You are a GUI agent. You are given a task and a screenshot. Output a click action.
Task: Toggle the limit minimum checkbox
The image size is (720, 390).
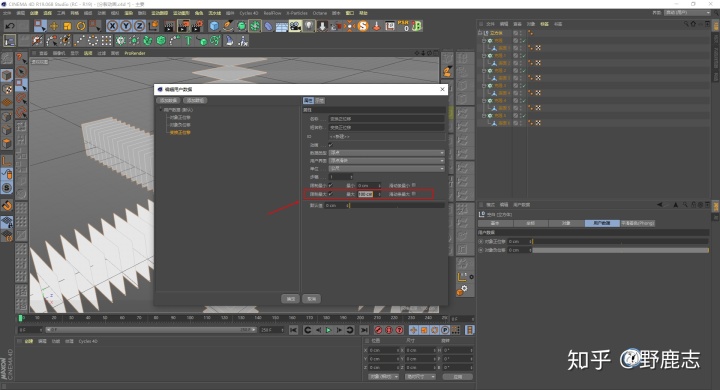(330, 185)
